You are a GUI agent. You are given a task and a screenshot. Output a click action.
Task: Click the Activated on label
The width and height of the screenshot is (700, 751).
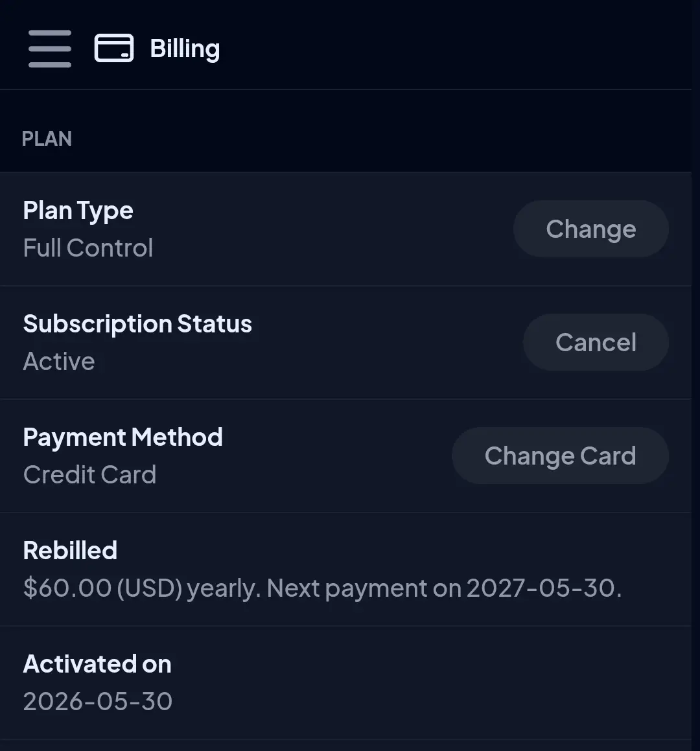pos(97,664)
